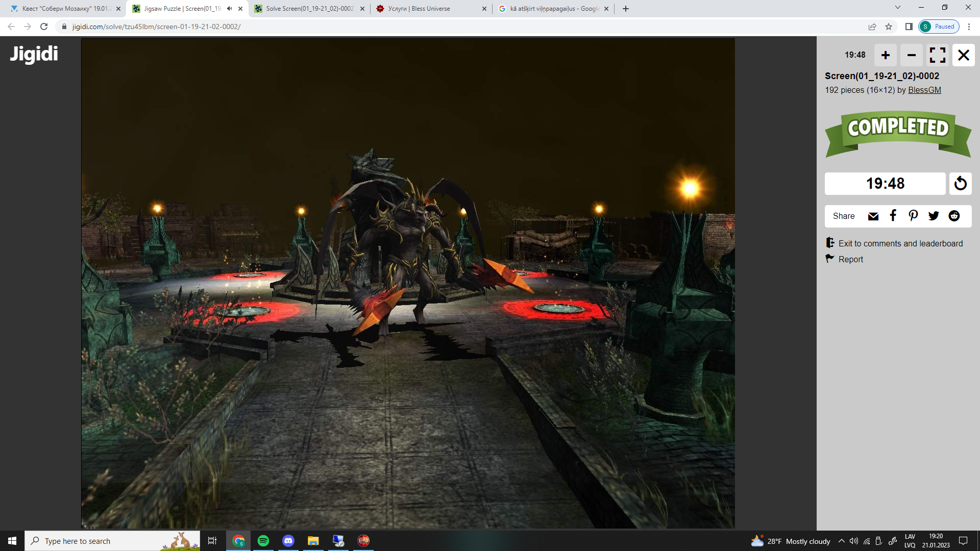Show hidden system tray icons
The height and width of the screenshot is (551, 980).
842,541
